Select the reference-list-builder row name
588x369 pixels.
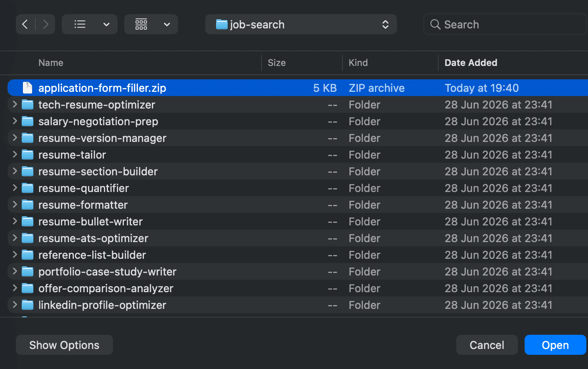[x=92, y=255]
